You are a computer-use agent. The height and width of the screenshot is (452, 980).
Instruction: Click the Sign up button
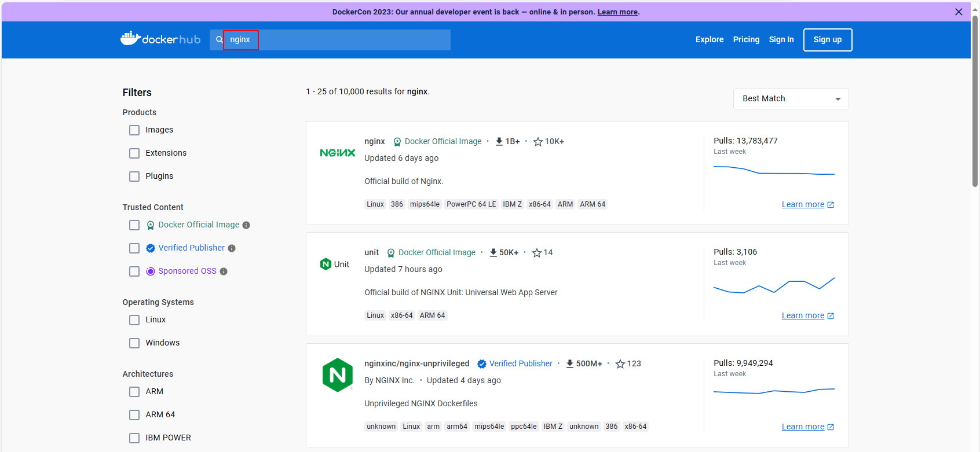click(x=828, y=40)
